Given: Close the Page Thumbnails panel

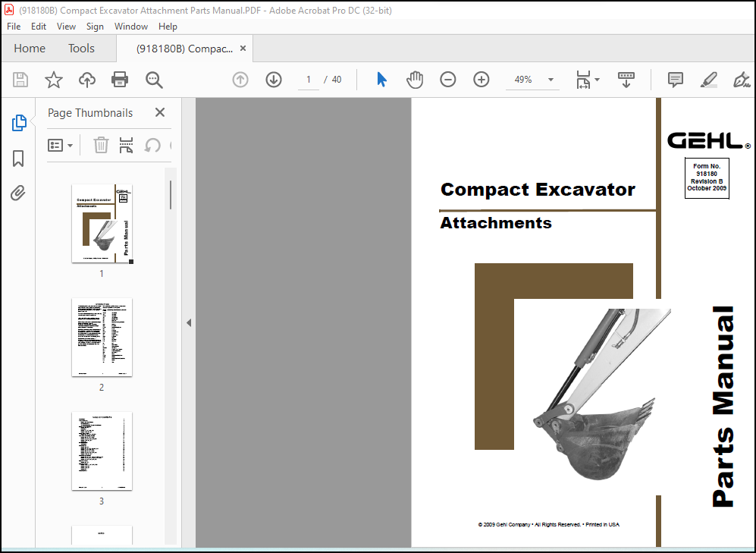Looking at the screenshot, I should click(159, 112).
